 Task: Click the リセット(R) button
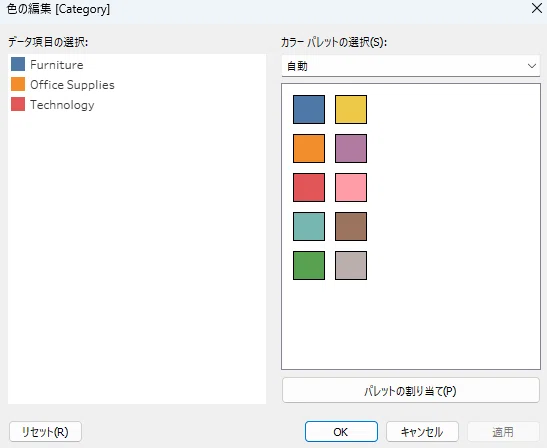click(x=45, y=432)
